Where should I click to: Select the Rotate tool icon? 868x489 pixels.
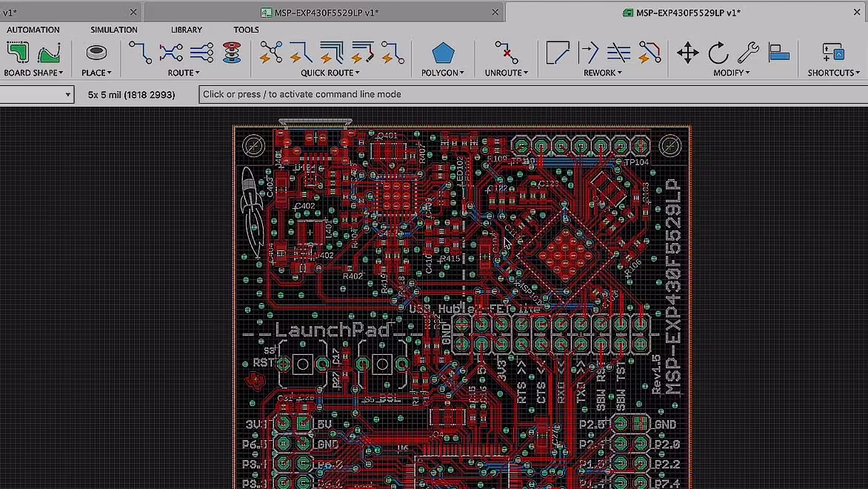pyautogui.click(x=718, y=53)
